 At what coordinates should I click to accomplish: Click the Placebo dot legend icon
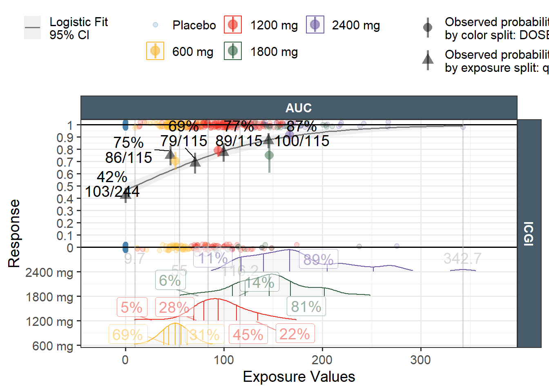[155, 25]
